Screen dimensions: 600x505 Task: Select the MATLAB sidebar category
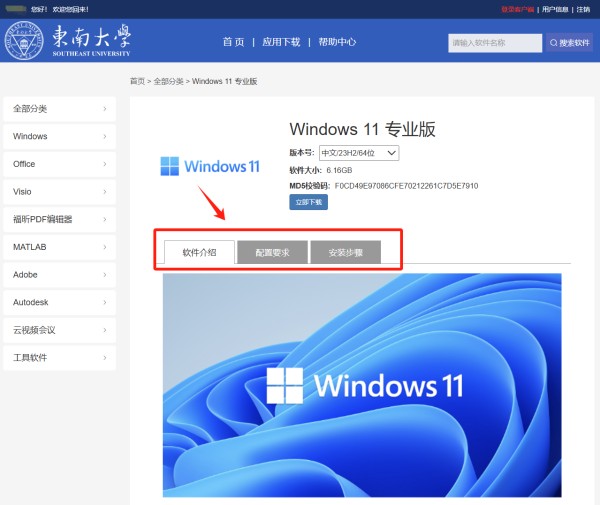pos(59,247)
